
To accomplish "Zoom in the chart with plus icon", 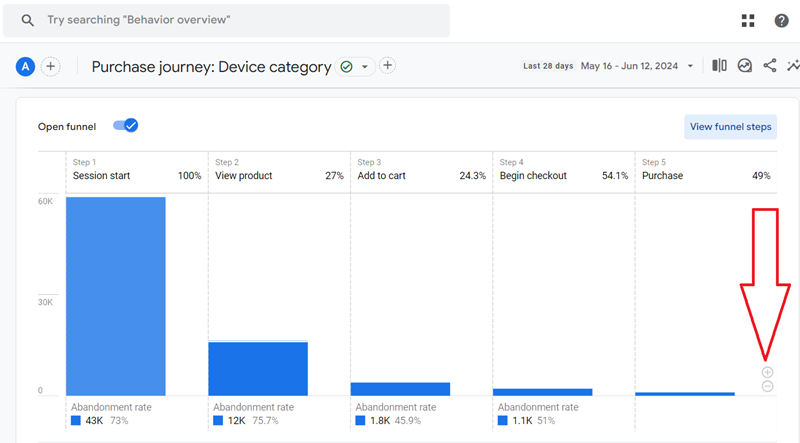I will pos(767,372).
